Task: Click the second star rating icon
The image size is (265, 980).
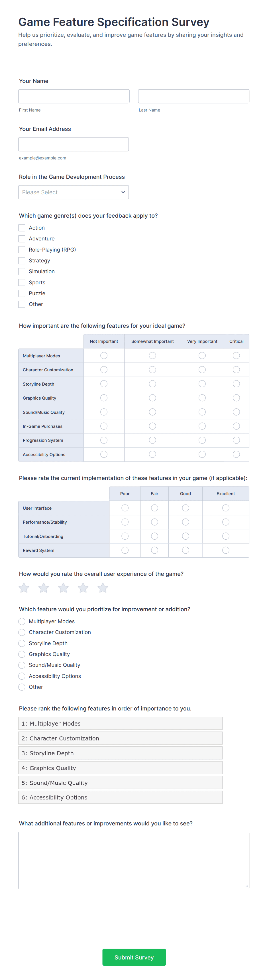Action: point(43,588)
